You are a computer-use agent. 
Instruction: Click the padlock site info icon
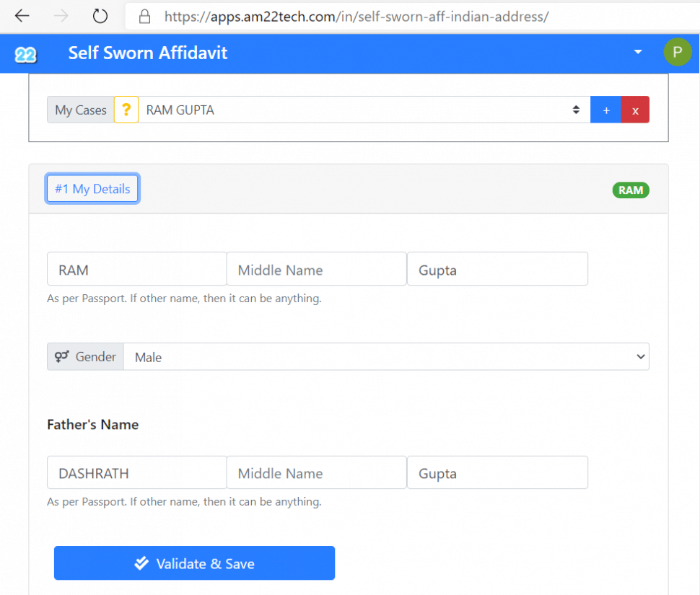point(145,16)
